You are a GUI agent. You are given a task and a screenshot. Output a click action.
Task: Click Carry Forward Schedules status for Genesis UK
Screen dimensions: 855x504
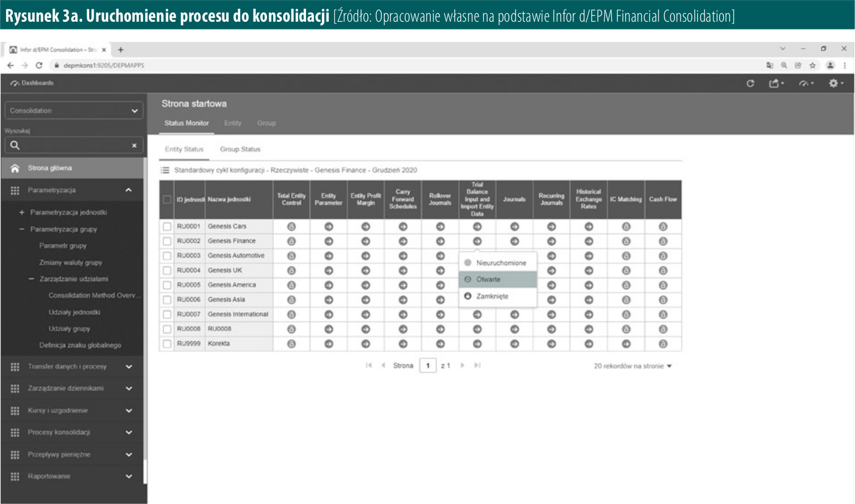(403, 271)
